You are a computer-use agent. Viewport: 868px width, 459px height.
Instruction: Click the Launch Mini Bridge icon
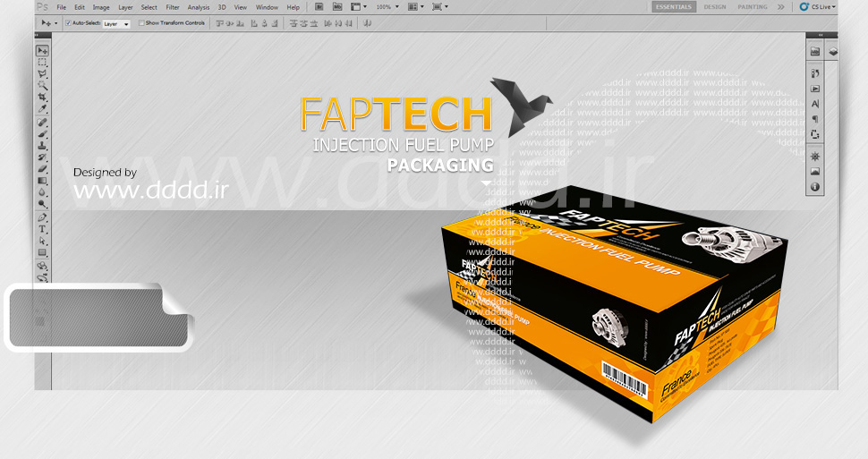point(337,7)
